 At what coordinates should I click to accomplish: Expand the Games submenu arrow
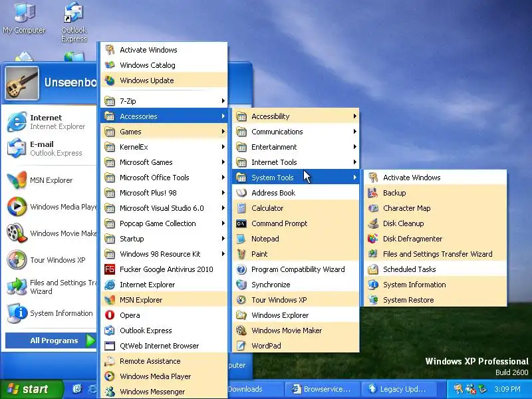point(223,131)
